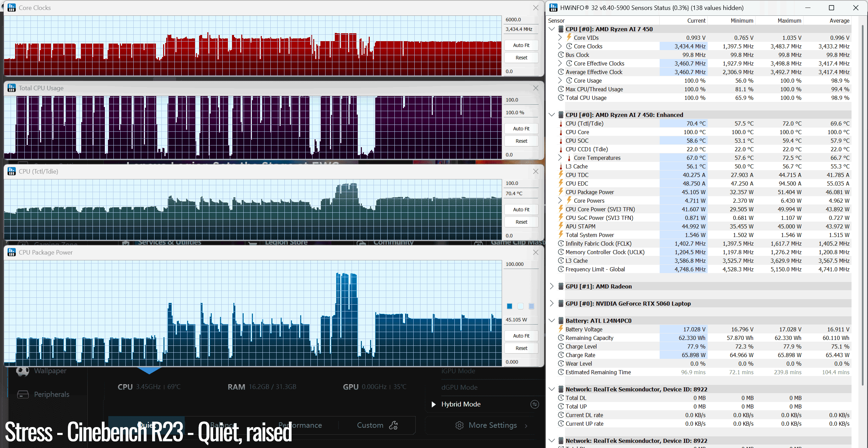The image size is (868, 448).
Task: Click the CPU EDC sensor row label
Action: [x=577, y=184]
